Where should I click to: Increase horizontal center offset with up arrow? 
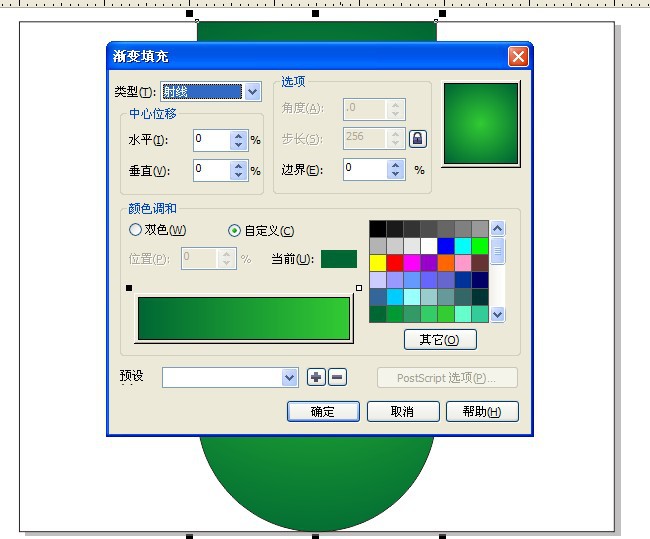tap(238, 136)
